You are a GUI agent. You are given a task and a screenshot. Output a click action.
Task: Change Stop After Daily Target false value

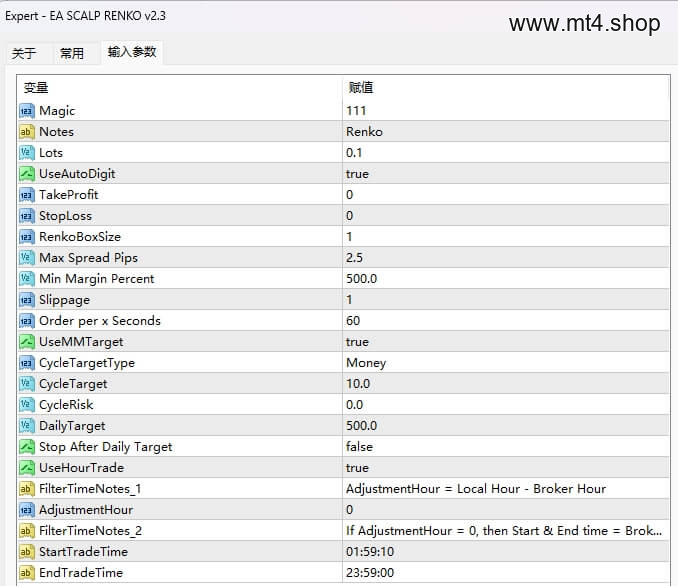click(506, 447)
